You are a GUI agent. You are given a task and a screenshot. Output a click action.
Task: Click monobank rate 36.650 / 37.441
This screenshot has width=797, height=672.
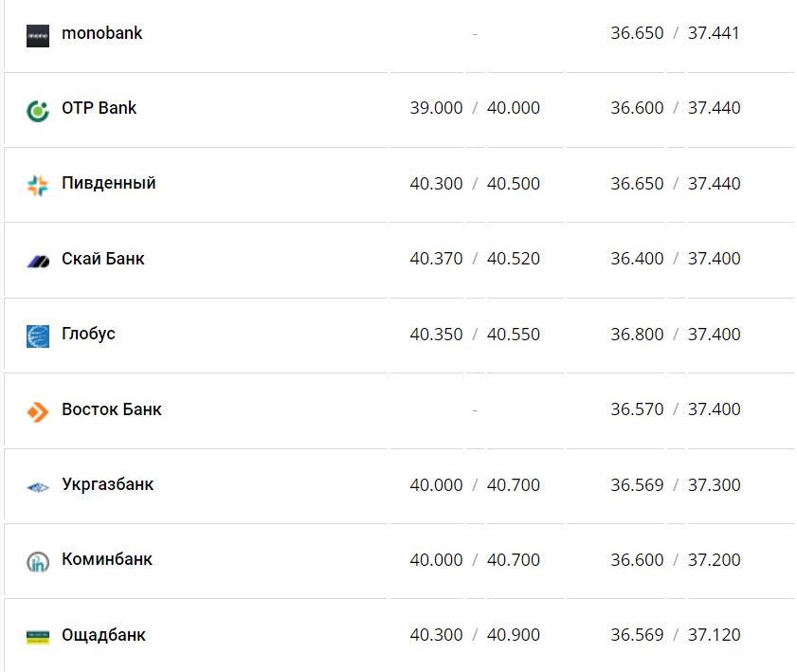(675, 33)
